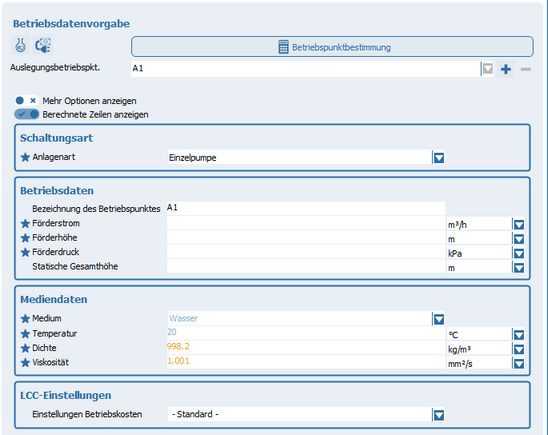
Task: Add a new operating point with plus icon
Action: tap(506, 69)
